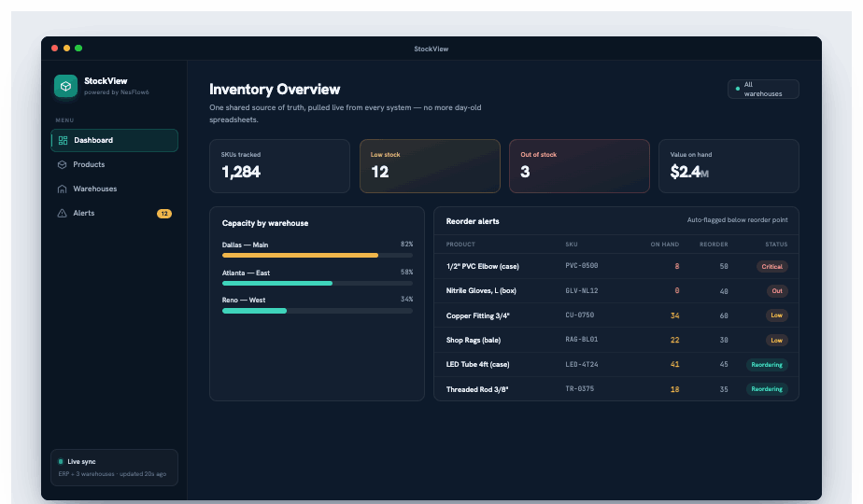Viewport: 863px width, 504px height.
Task: Open the SKUs tracked card
Action: [279, 166]
